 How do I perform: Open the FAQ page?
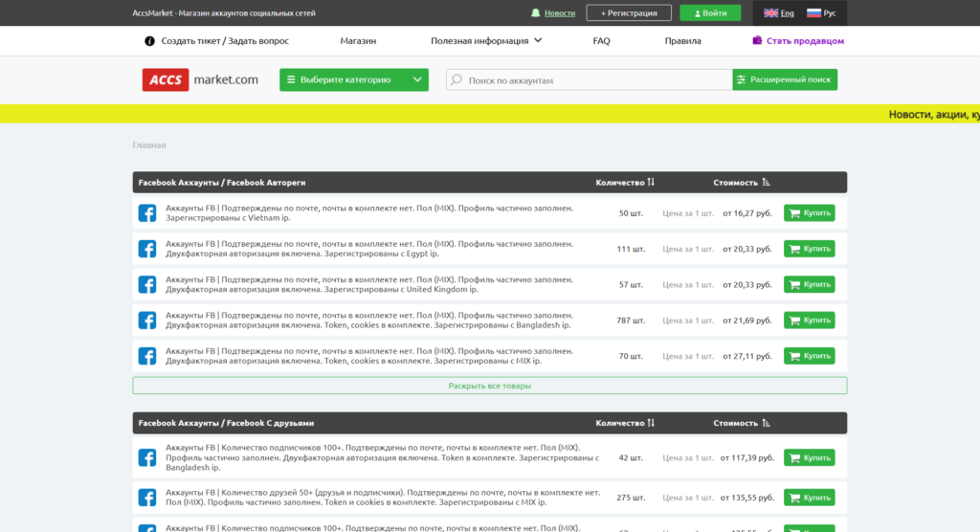[601, 40]
